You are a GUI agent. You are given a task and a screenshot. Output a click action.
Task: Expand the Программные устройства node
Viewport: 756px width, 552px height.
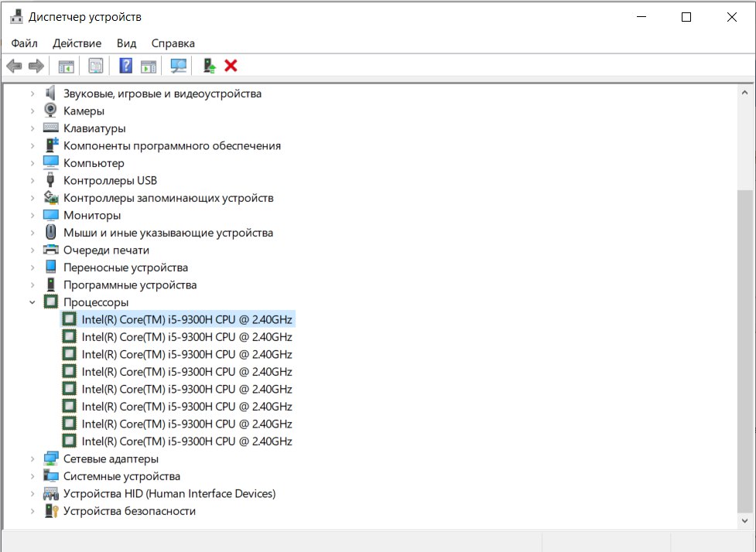coord(32,285)
